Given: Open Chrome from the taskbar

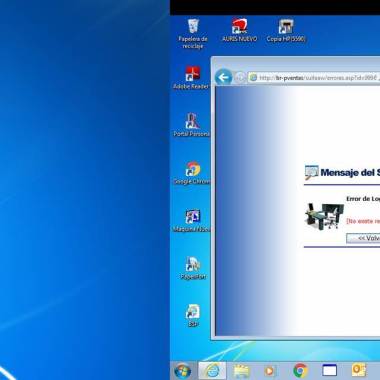Looking at the screenshot, I should [300, 371].
